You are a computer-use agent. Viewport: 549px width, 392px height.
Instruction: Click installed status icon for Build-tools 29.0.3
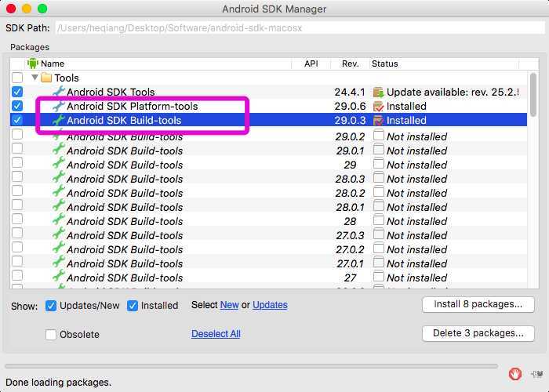[x=379, y=121]
